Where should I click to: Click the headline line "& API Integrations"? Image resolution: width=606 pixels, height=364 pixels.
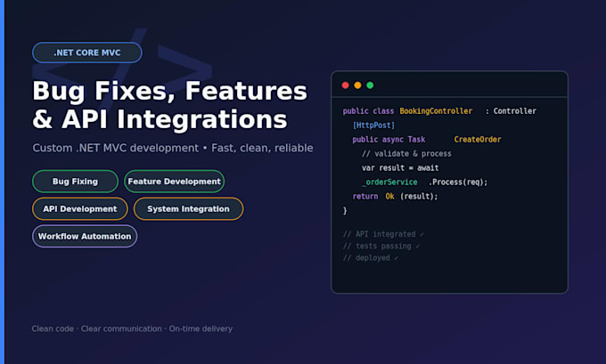point(160,119)
